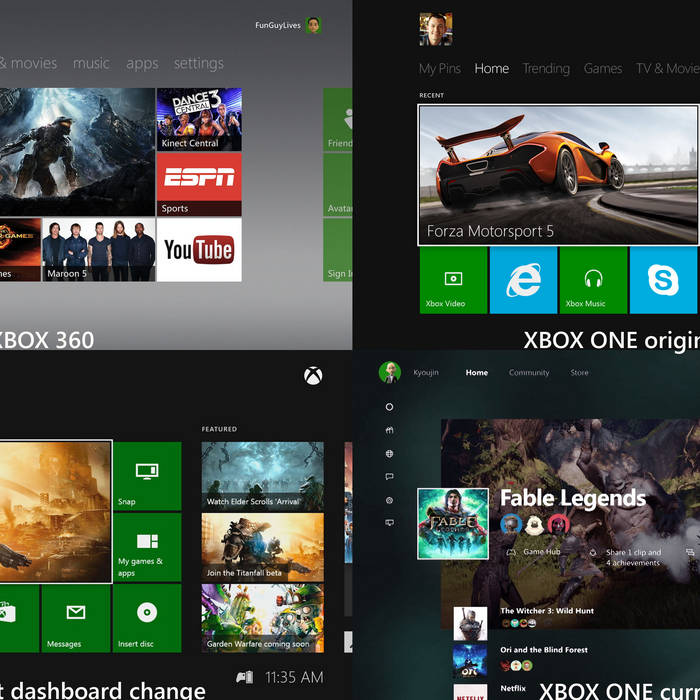Launch the YouTube app tile
Viewport: 700px width, 700px height.
pos(199,250)
